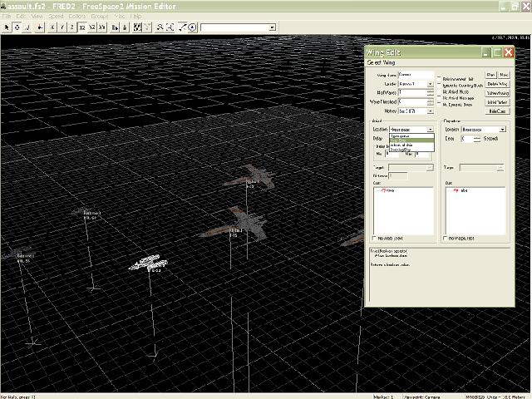Check the No Arrival Warp Effect box

click(376, 238)
